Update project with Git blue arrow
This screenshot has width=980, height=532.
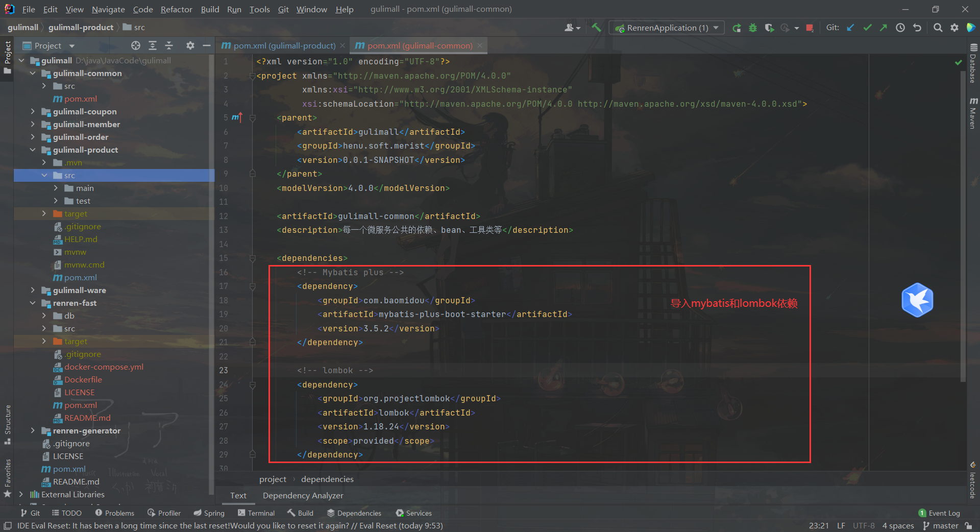tap(850, 28)
